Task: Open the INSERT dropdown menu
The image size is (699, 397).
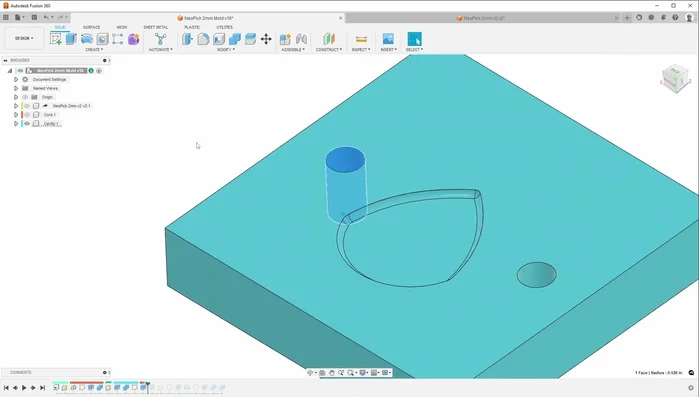Action: coord(388,49)
